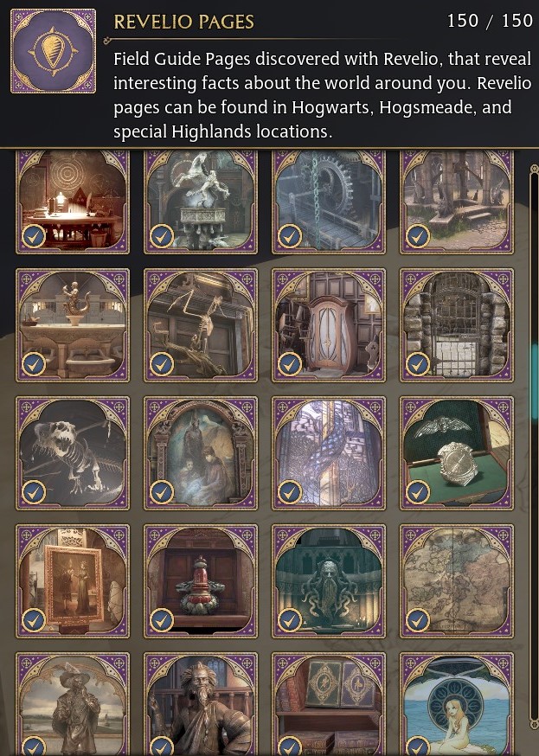Open the silver badge in green case page
The width and height of the screenshot is (539, 756).
pos(457,452)
